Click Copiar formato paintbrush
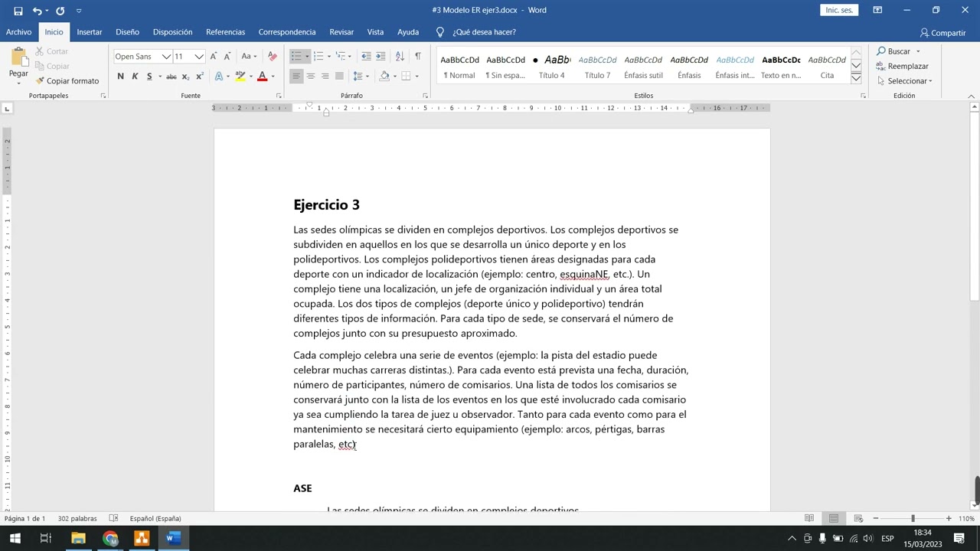The width and height of the screenshot is (980, 551). pyautogui.click(x=67, y=80)
